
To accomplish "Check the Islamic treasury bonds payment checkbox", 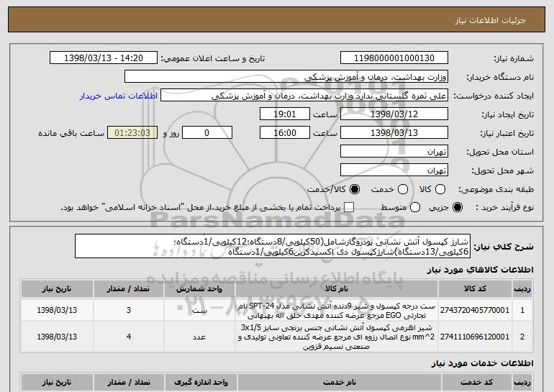I will coord(349,207).
